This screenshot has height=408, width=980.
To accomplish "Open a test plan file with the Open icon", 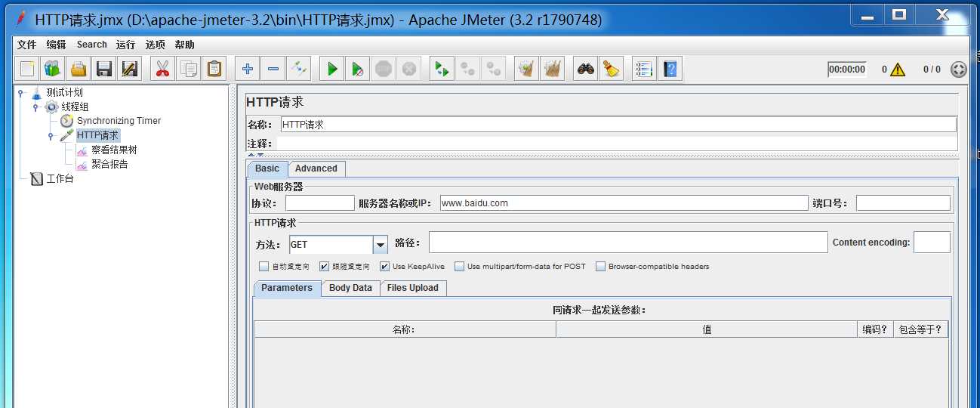I will [78, 69].
